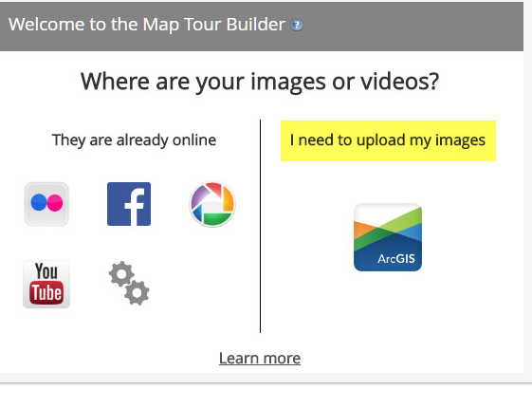Open the help question mark icon
The image size is (532, 408).
(297, 25)
